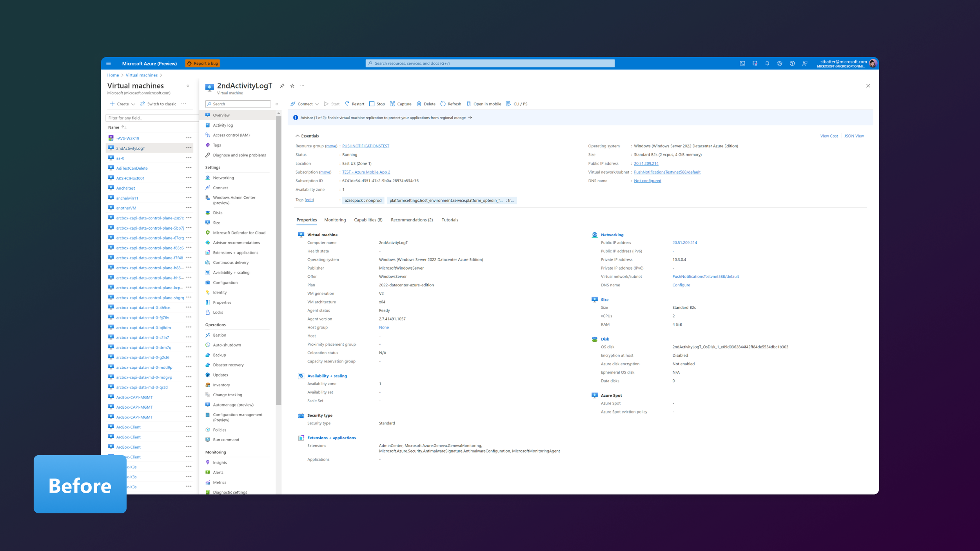Click the global search resources field
Image resolution: width=980 pixels, height=551 pixels.
click(x=490, y=63)
